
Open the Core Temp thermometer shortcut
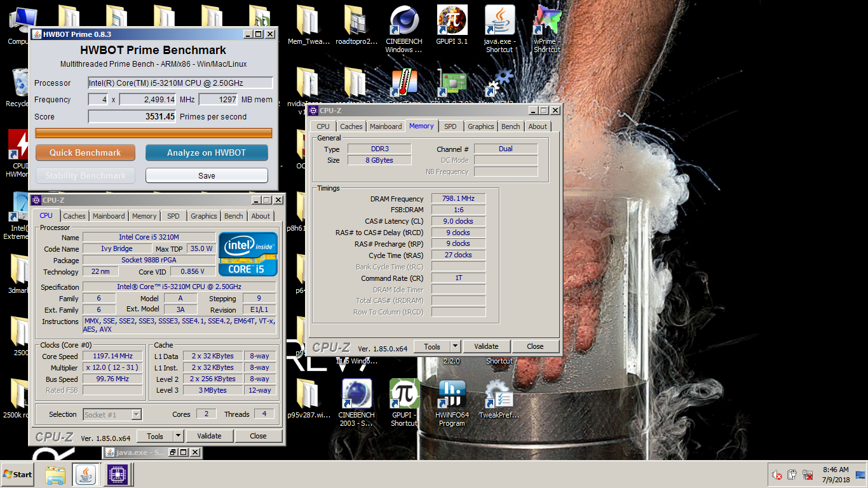(x=404, y=85)
